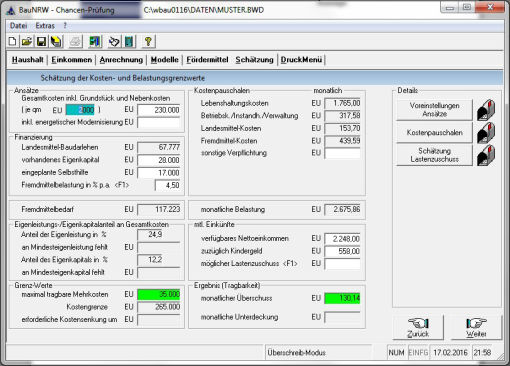Click the yellow stacked-disk save-as icon
Image resolution: width=510 pixels, height=366 pixels.
56,42
